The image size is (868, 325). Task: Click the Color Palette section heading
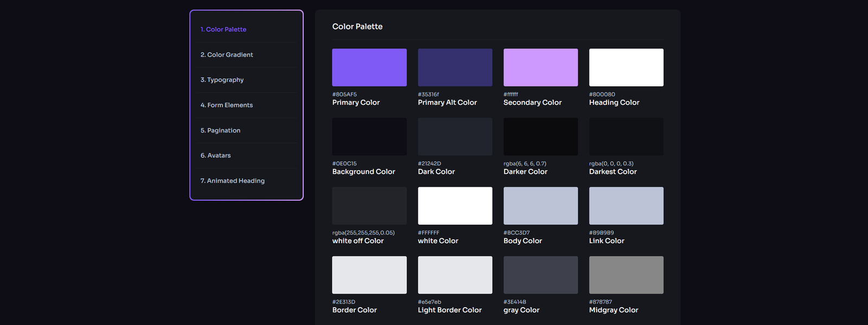(357, 27)
